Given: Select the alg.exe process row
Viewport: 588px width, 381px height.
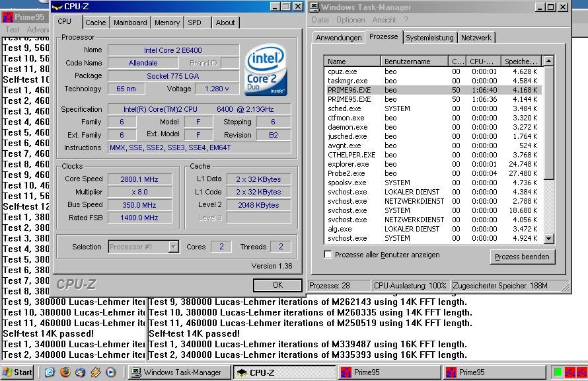Looking at the screenshot, I should point(433,229).
